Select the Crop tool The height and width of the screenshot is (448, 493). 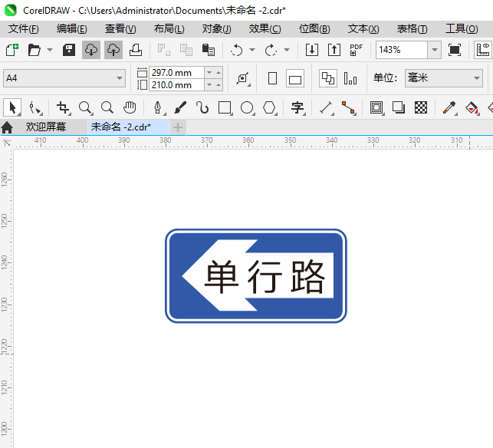tap(63, 107)
